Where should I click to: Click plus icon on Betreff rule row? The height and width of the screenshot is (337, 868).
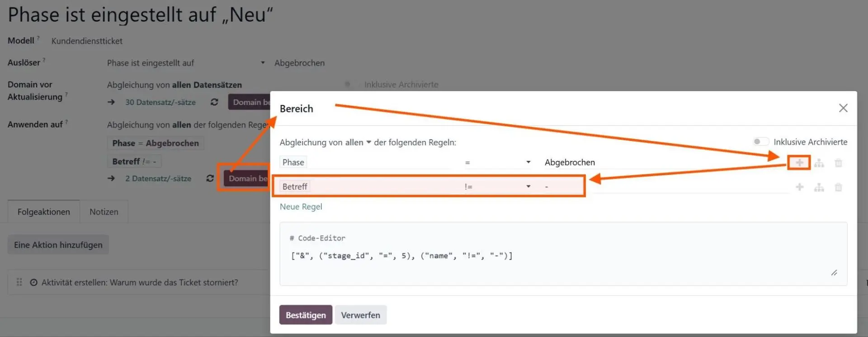click(799, 187)
